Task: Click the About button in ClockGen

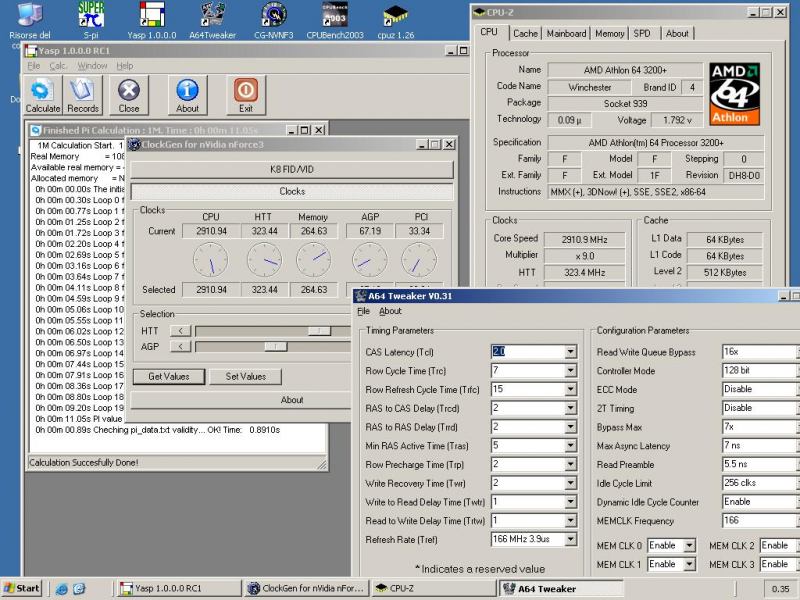Action: pyautogui.click(x=292, y=400)
